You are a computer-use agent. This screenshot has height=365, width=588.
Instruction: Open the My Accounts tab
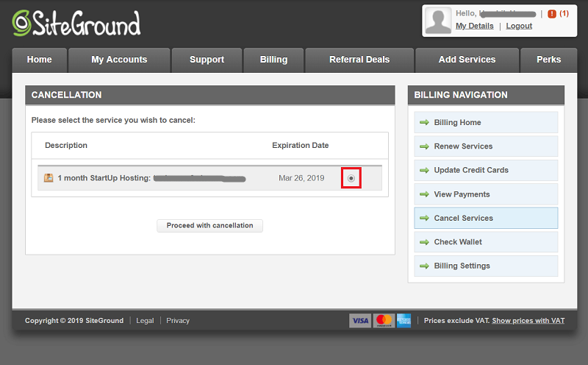pyautogui.click(x=119, y=60)
